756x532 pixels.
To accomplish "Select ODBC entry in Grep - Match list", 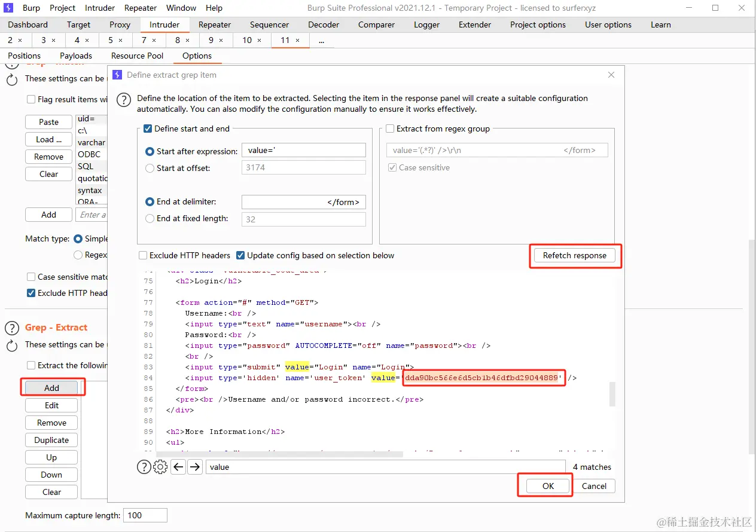I will point(89,154).
